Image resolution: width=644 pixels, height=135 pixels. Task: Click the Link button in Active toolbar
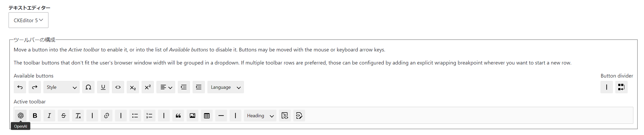click(106, 115)
